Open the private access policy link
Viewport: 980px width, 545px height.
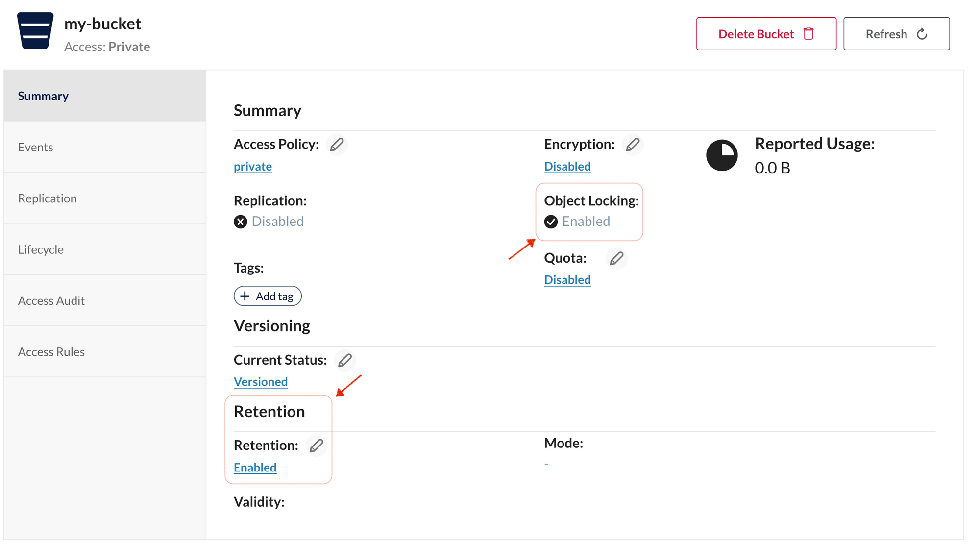coord(253,167)
